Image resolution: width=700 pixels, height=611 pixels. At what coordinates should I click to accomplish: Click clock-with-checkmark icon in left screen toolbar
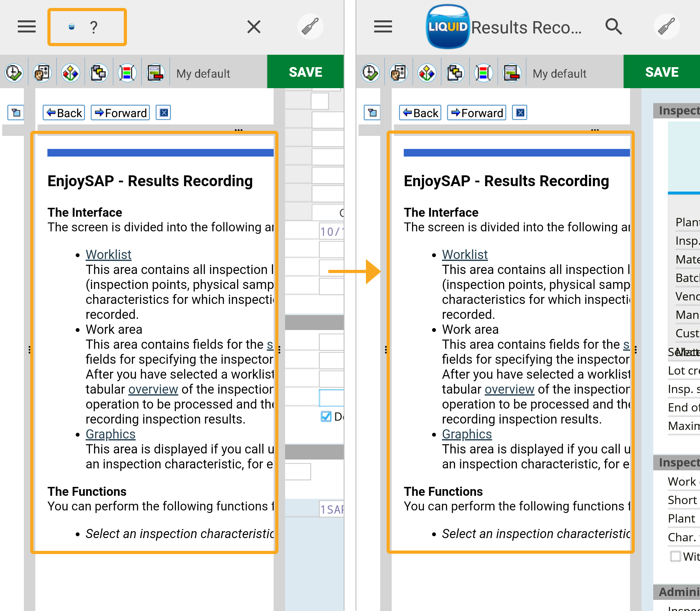[14, 73]
